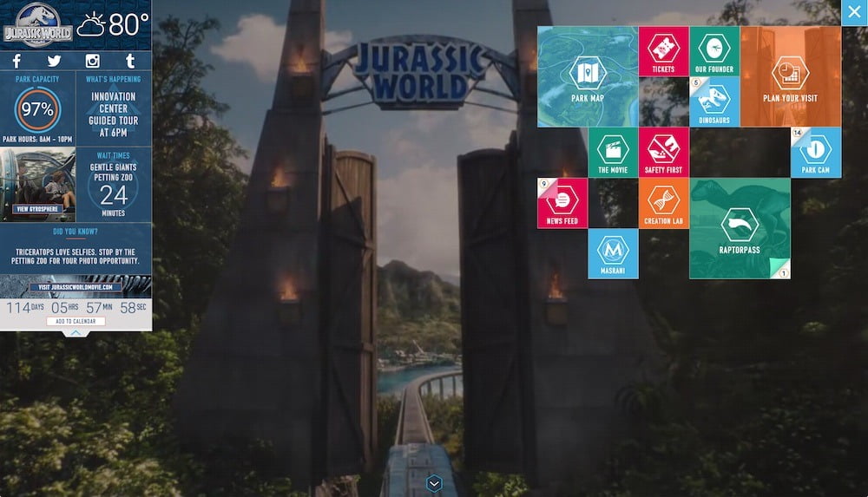Image resolution: width=868 pixels, height=497 pixels.
Task: Click the Gentle Giants Petting Zoo wait time
Action: pyautogui.click(x=114, y=188)
